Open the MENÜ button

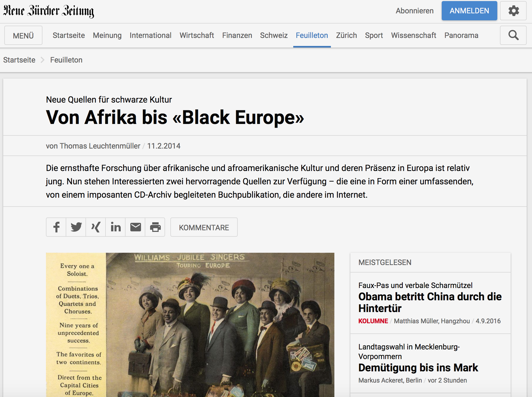pos(23,35)
